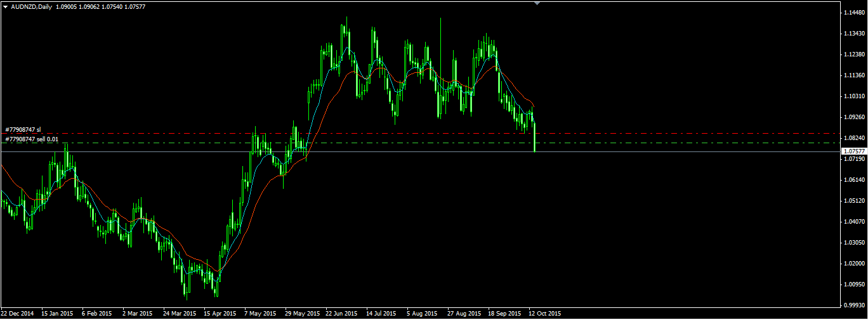Click the 1.04070 price scale label
868x320 pixels.
point(854,222)
